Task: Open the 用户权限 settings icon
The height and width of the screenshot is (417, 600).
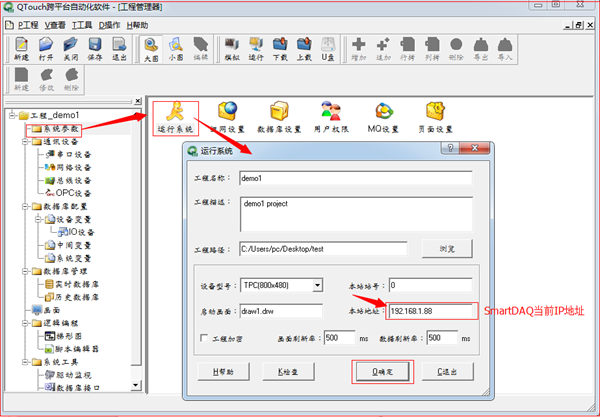Action: click(333, 116)
